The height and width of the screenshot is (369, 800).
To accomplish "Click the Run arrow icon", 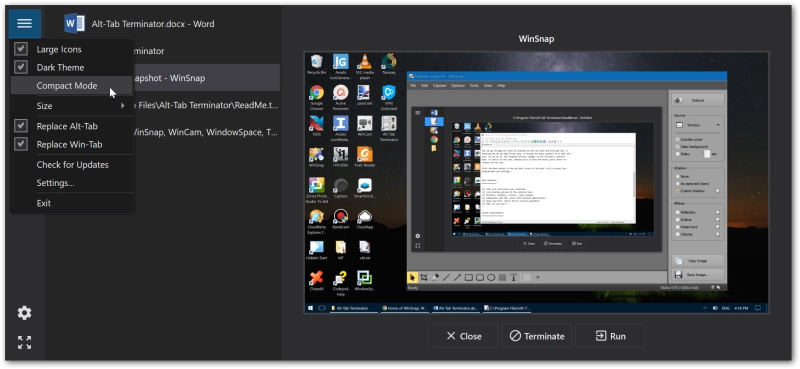I will tap(601, 336).
